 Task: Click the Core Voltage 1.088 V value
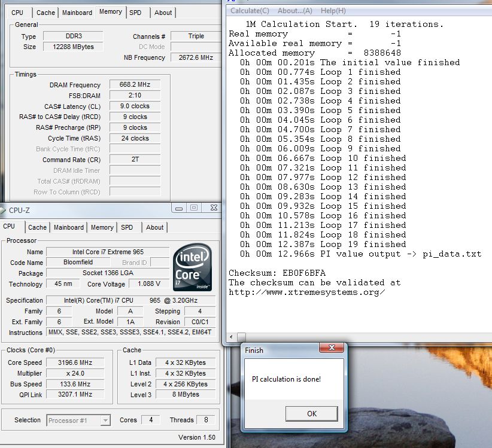point(148,284)
